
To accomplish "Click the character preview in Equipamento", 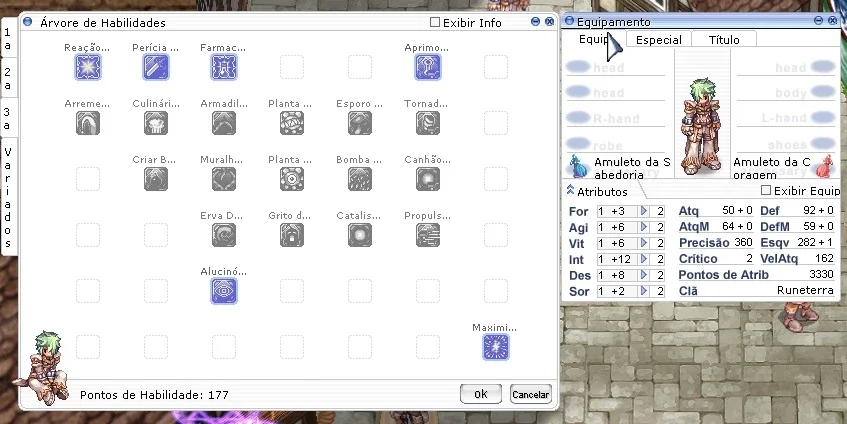I will (702, 126).
